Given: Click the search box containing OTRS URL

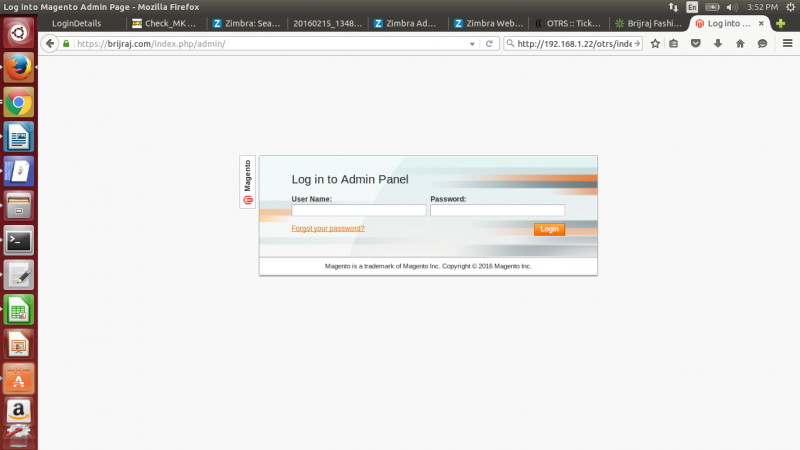Looking at the screenshot, I should click(x=574, y=44).
